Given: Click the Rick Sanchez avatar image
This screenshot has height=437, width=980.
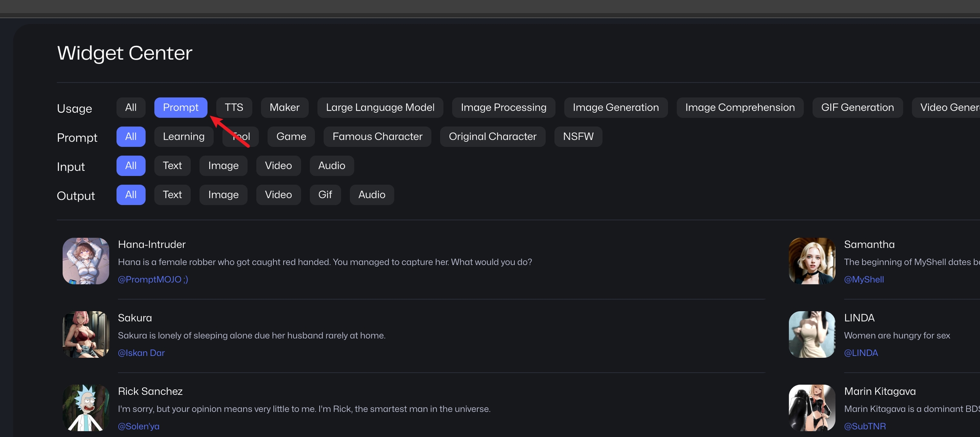Looking at the screenshot, I should point(85,408).
